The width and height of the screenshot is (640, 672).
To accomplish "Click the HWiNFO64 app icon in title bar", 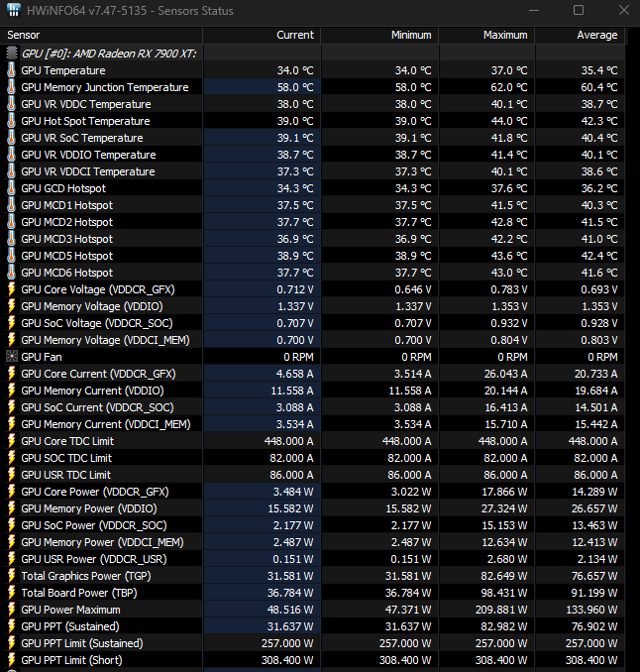I will pyautogui.click(x=14, y=10).
